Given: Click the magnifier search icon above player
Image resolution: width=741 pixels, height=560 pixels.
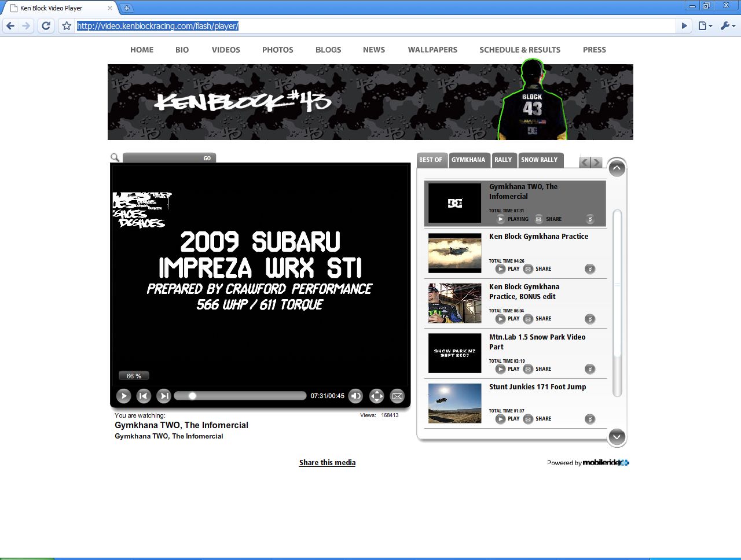Looking at the screenshot, I should [115, 157].
